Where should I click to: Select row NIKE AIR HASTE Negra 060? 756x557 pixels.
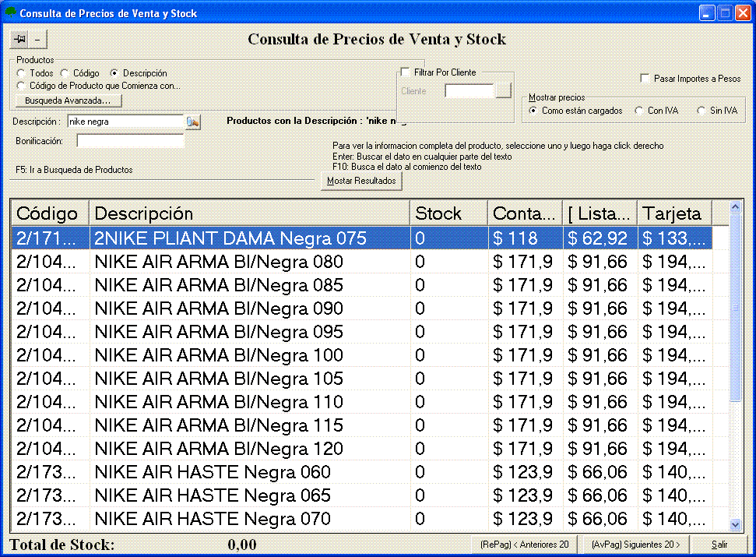click(361, 472)
